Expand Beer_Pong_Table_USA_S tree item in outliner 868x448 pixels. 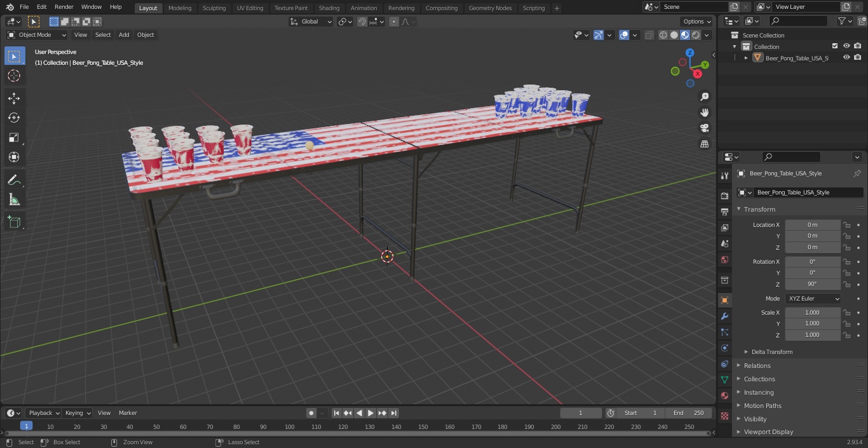[x=746, y=58]
